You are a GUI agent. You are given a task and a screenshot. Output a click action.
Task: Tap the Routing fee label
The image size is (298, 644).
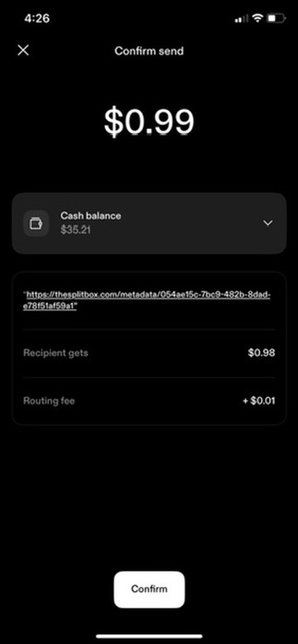[x=49, y=401]
